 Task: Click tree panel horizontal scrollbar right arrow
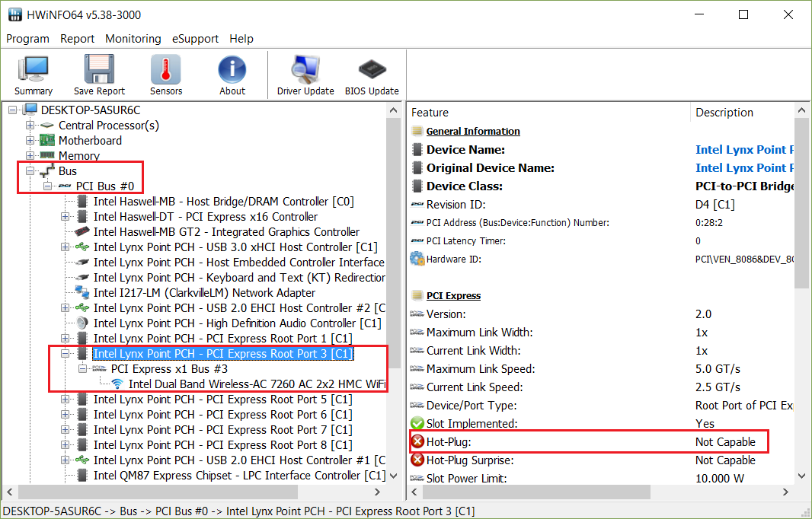coord(378,492)
